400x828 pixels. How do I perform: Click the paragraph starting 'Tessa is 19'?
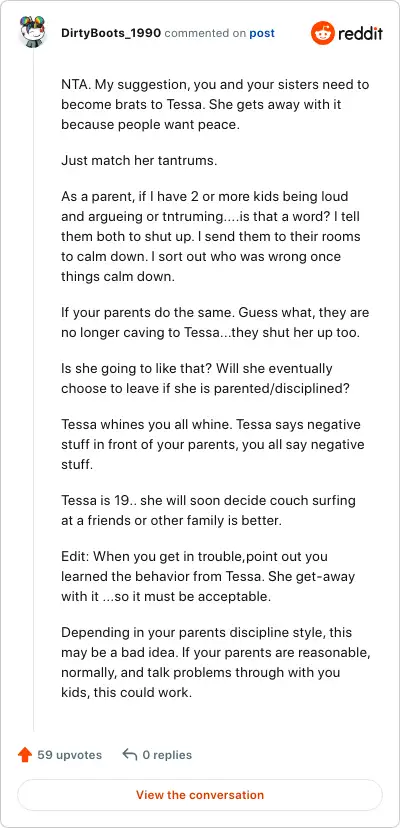click(208, 510)
